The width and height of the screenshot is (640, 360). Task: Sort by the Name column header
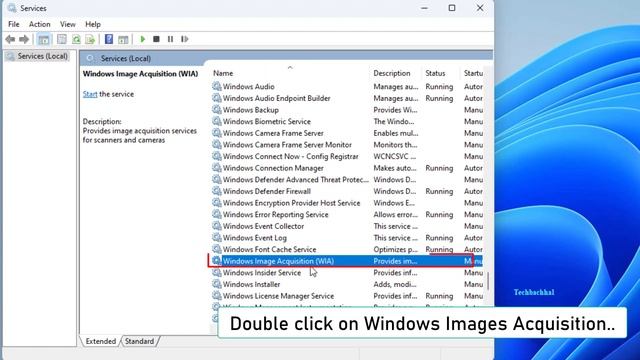pyautogui.click(x=223, y=73)
